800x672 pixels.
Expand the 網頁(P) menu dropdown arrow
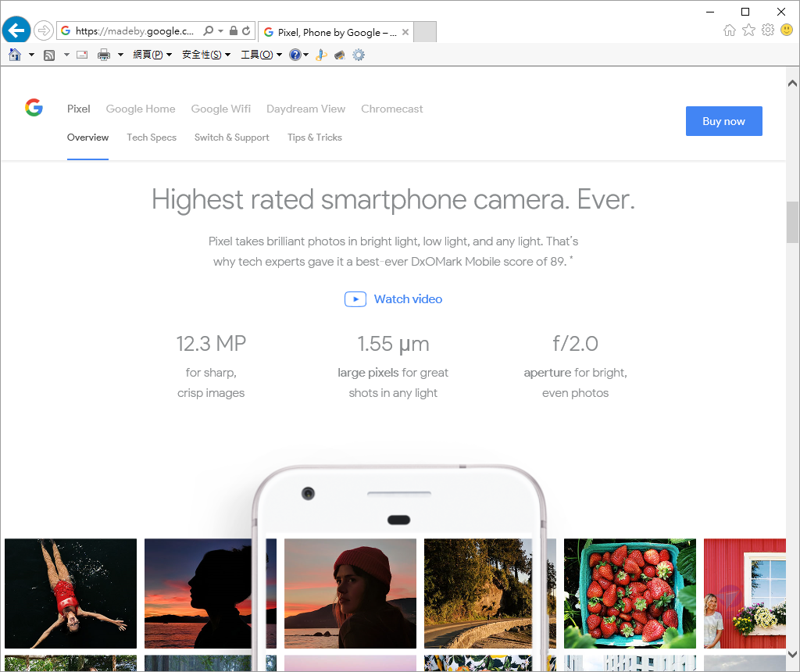169,55
